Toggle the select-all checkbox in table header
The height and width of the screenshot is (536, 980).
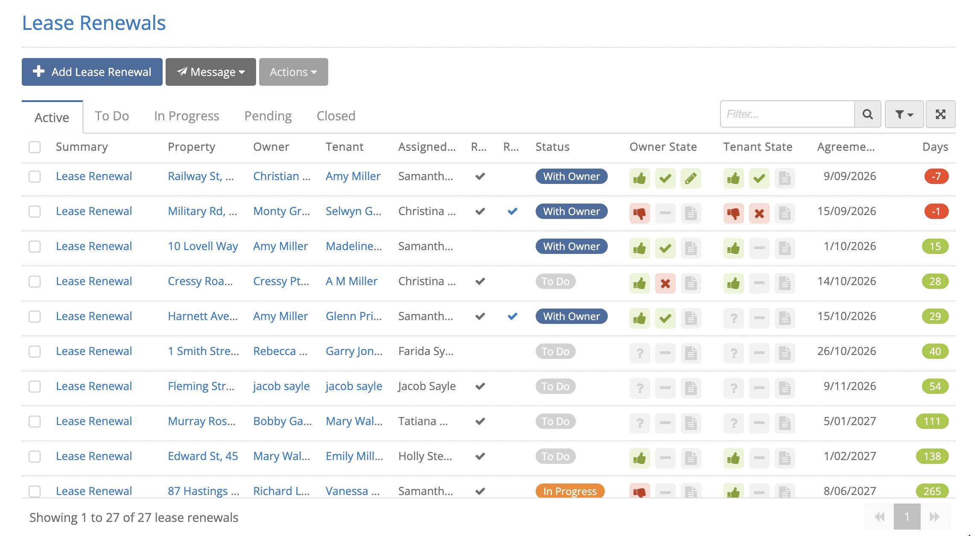tap(35, 147)
